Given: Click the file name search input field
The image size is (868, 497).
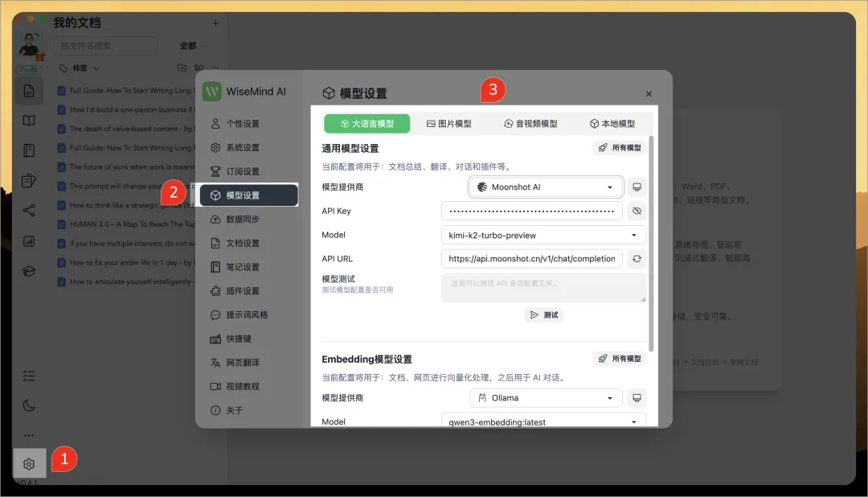Looking at the screenshot, I should click(105, 46).
